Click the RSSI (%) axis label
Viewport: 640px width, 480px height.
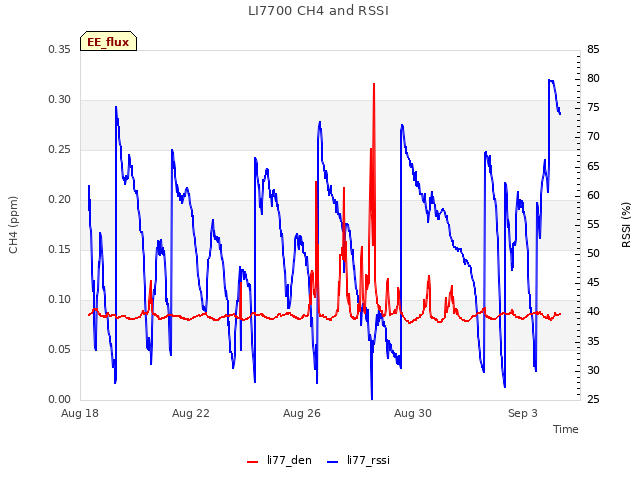pos(626,225)
